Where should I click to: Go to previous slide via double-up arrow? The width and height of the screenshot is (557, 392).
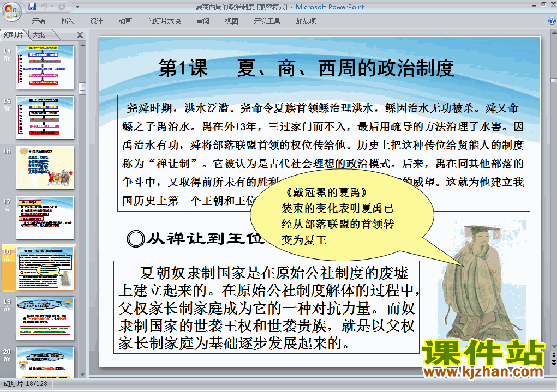[x=554, y=355]
